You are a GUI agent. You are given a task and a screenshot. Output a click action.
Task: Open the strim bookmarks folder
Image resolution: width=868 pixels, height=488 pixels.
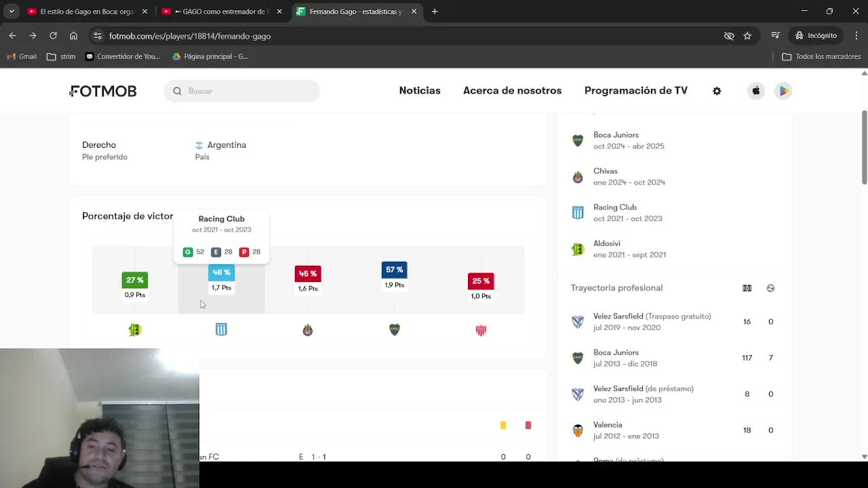[61, 56]
